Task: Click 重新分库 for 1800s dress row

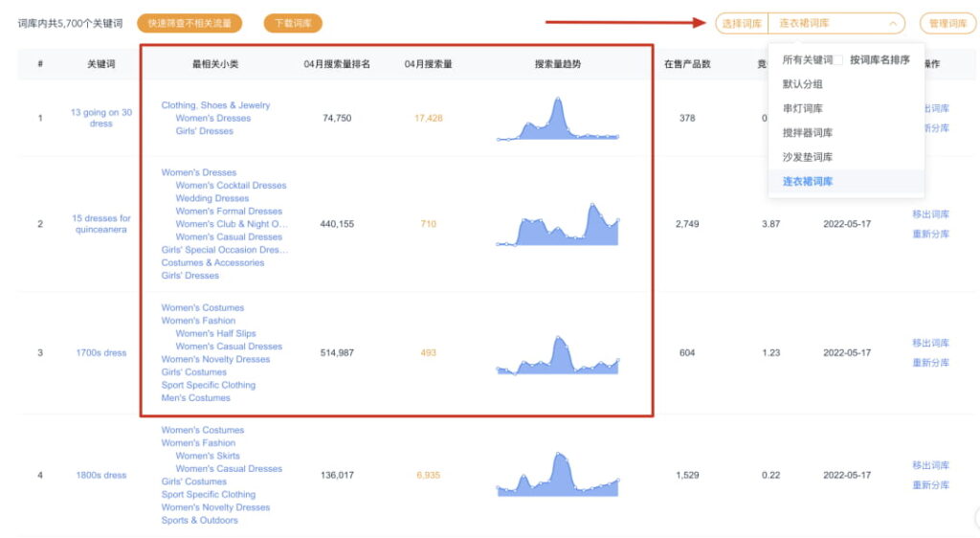Action: pos(930,485)
